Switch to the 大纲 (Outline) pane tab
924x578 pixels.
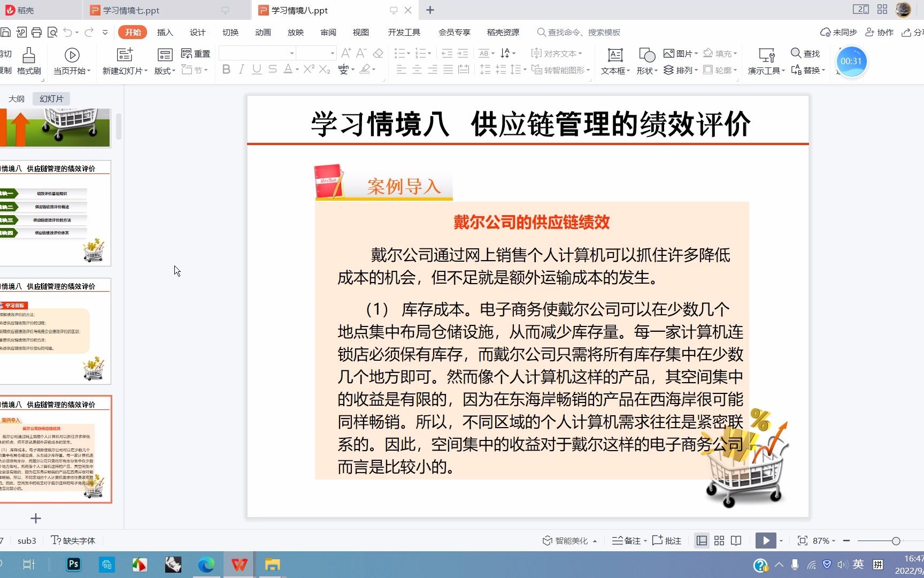[x=17, y=98]
